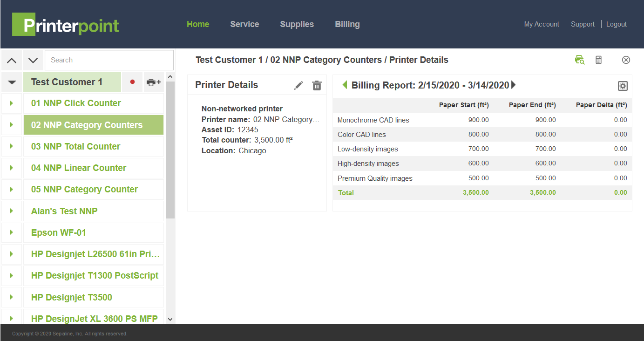Close the Printer Details view with X icon

pos(626,60)
